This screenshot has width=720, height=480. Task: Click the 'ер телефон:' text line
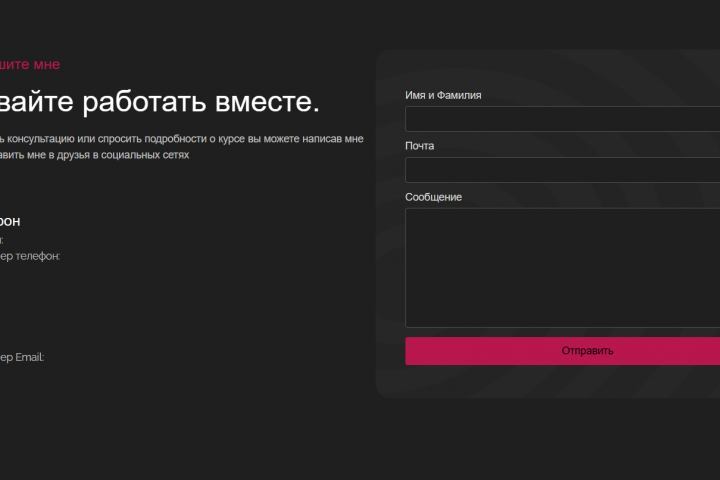[30, 256]
